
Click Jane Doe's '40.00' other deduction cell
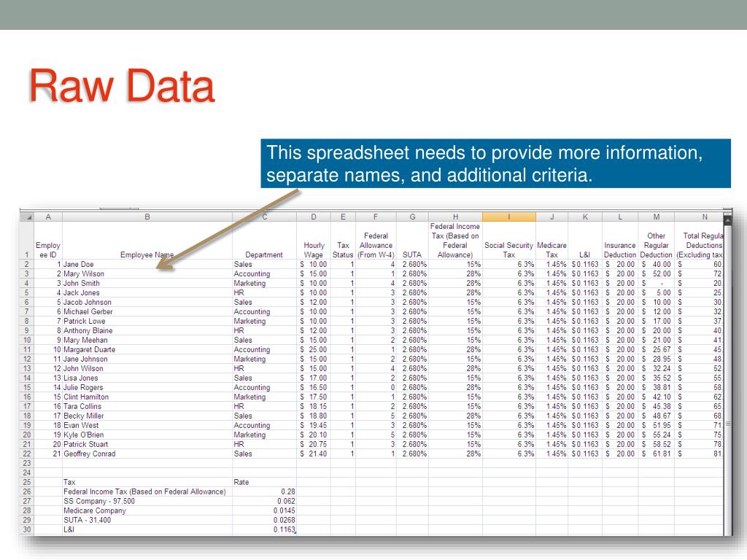[657, 264]
